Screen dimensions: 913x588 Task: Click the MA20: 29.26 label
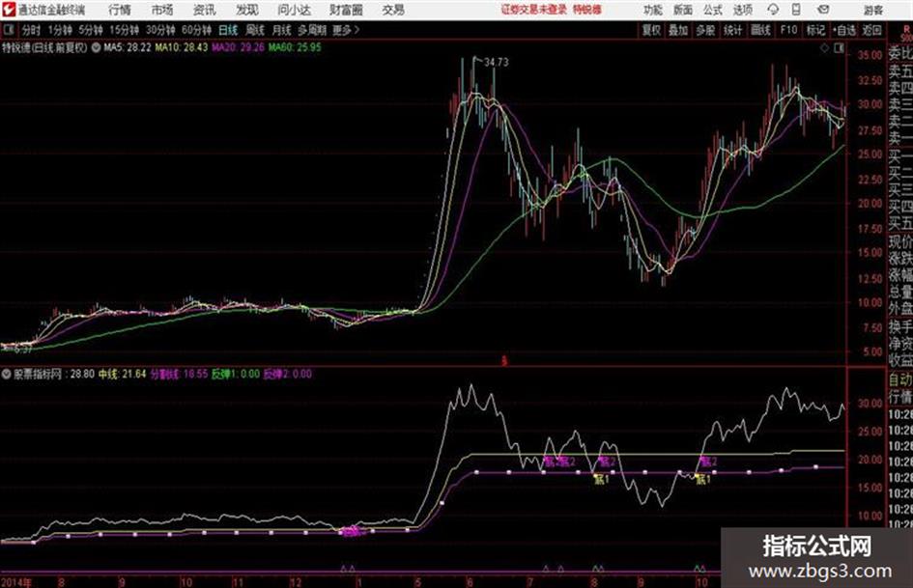(238, 47)
